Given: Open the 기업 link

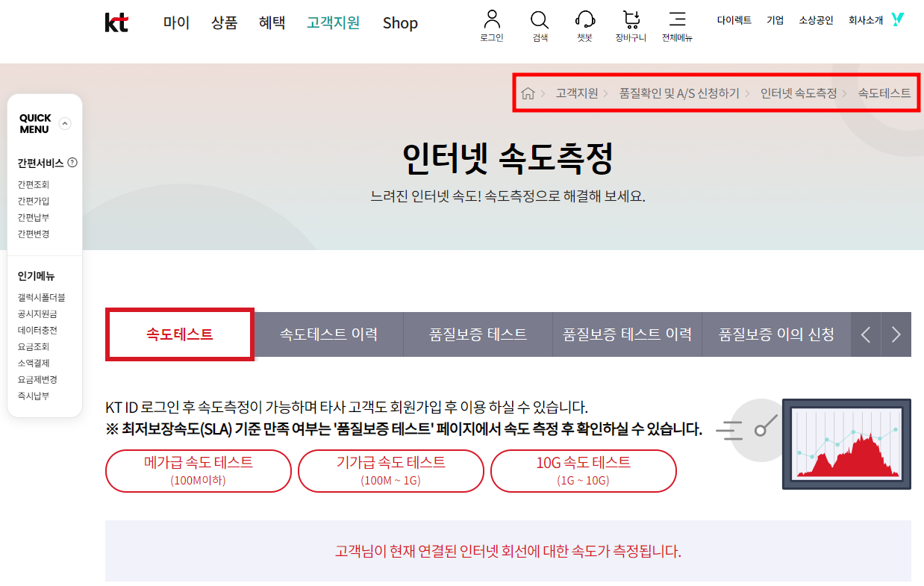Looking at the screenshot, I should point(775,21).
